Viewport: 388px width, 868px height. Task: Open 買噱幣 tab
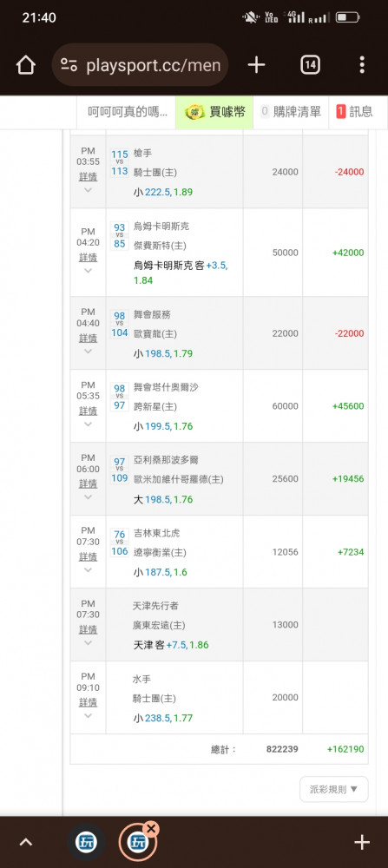214,112
